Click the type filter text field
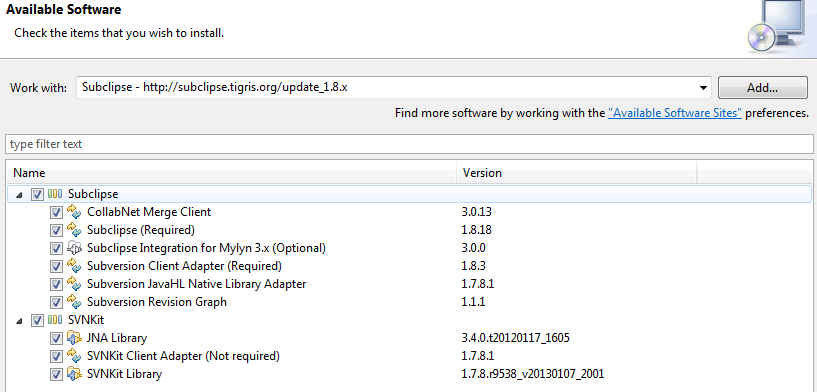This screenshot has height=392, width=817. pyautogui.click(x=409, y=144)
